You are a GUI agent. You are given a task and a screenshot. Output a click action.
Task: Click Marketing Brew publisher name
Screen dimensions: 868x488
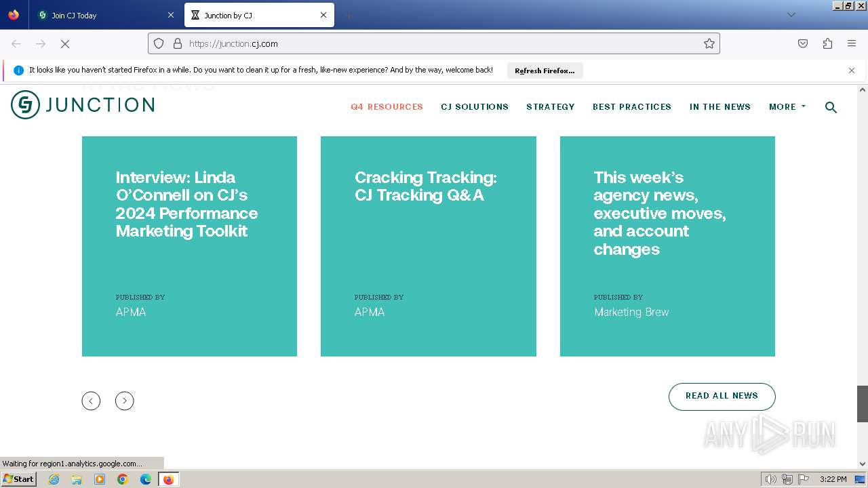click(x=631, y=312)
